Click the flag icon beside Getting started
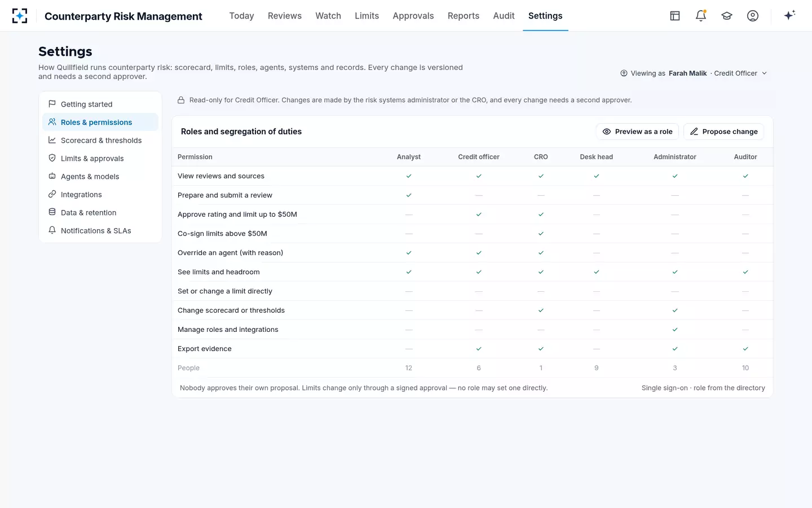Screen dimensions: 812x508 [x=52, y=104]
